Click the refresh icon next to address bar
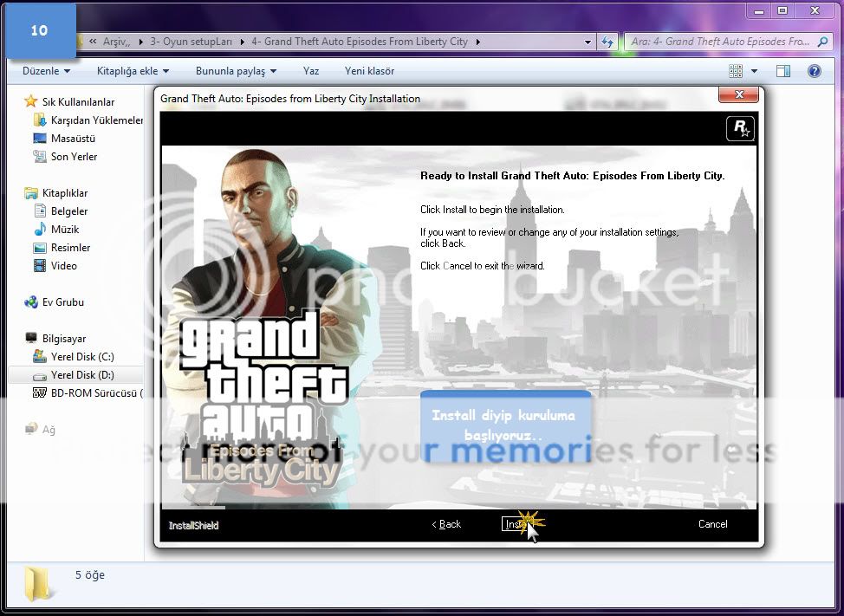Screen dimensions: 844x616 (607, 42)
